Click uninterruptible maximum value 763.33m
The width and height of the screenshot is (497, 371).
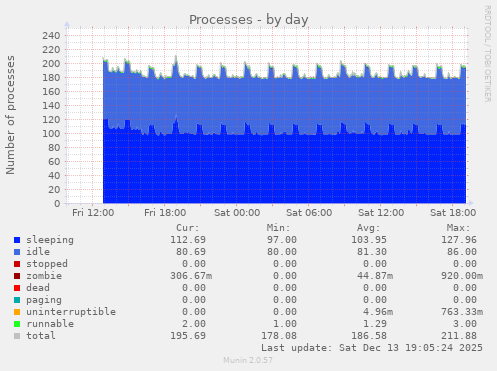pos(462,312)
